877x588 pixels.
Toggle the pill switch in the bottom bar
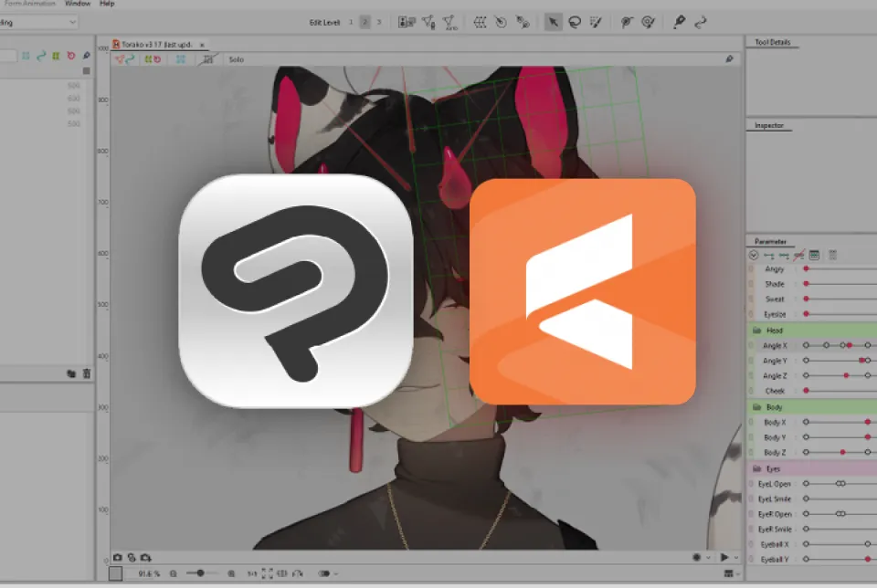(323, 573)
